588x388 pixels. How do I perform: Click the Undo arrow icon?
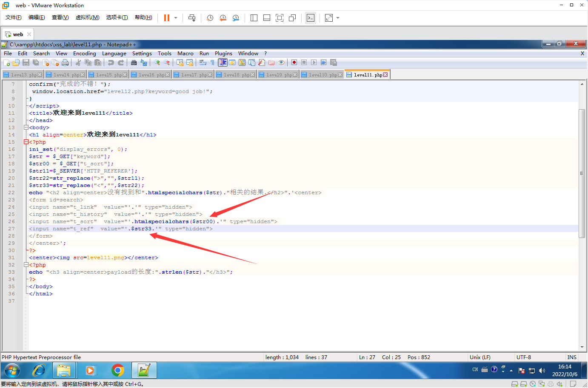[111, 62]
